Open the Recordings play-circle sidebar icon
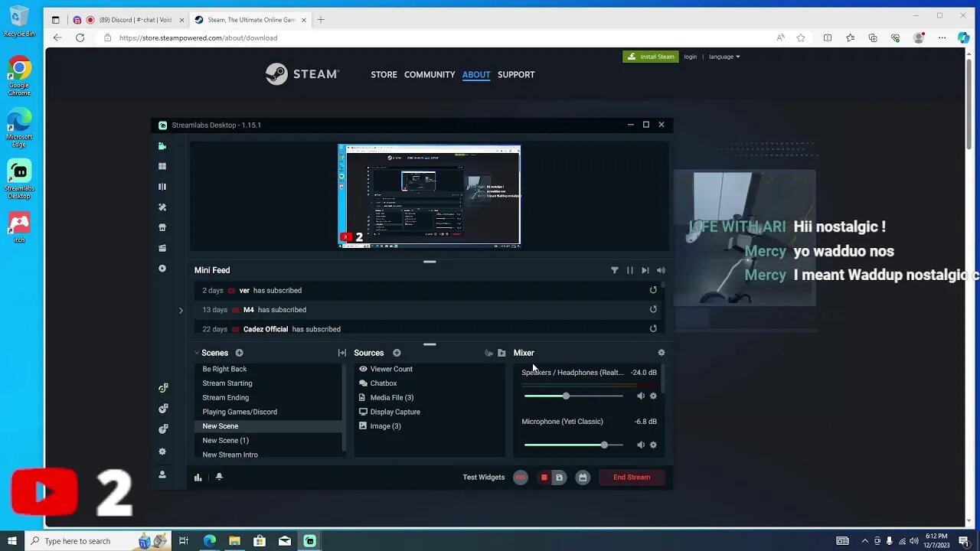 pos(162,269)
